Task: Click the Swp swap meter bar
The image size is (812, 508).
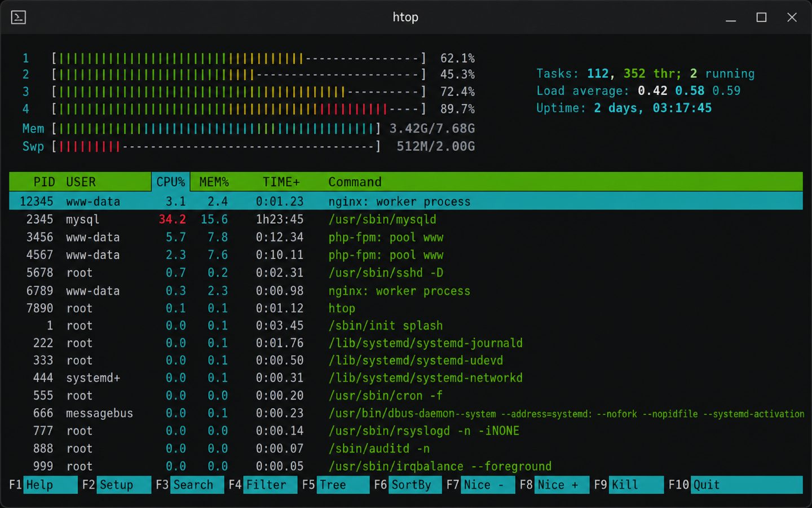Action: coord(216,147)
